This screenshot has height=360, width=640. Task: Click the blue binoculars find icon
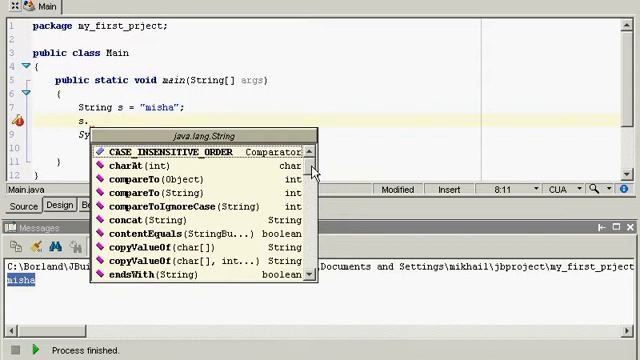56,247
